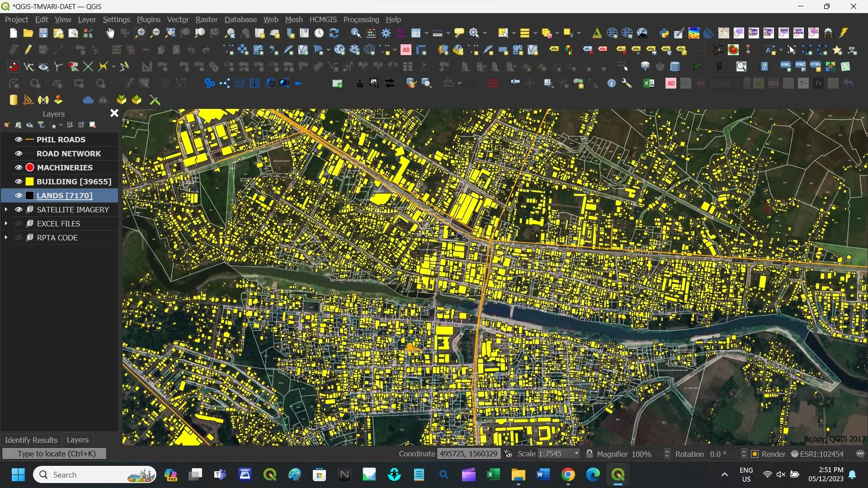The width and height of the screenshot is (868, 488).
Task: Click the Refresh map canvas icon
Action: (334, 33)
